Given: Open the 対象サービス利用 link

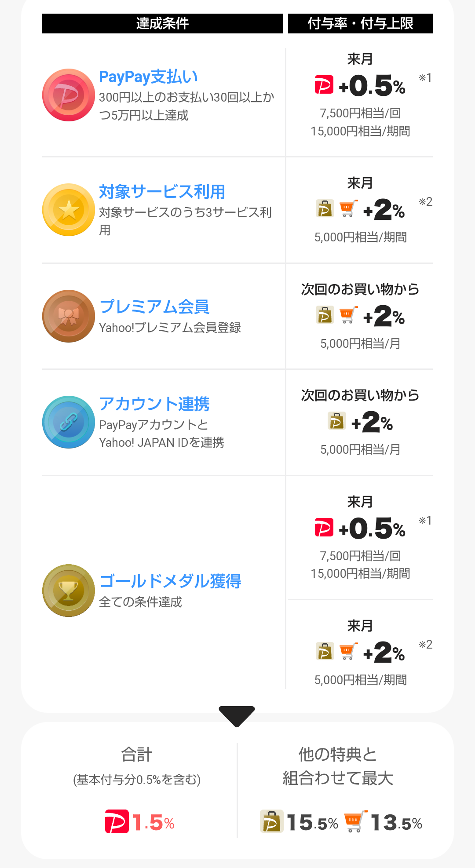Looking at the screenshot, I should [x=162, y=192].
